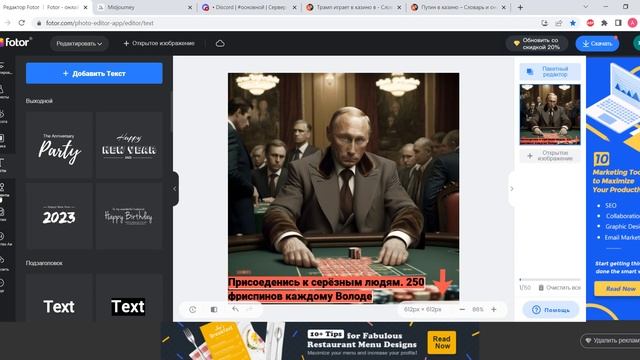640x360 pixels.
Task: Undo the last edit with arrow icon
Action: click(x=236, y=309)
